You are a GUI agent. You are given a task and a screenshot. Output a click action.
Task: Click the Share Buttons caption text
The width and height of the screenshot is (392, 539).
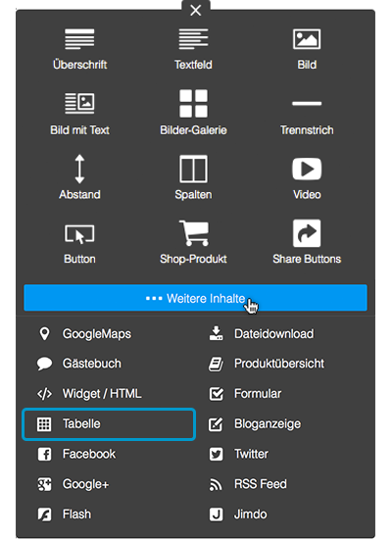(307, 259)
